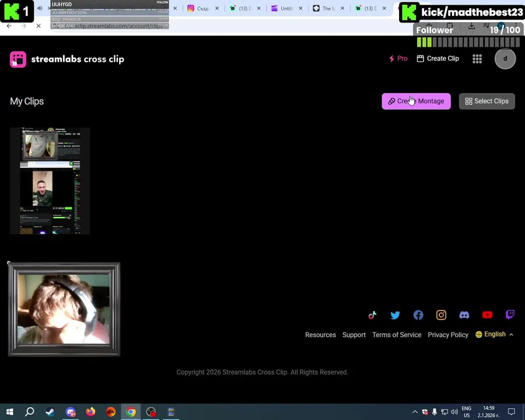Expand the system tray hidden icons chevron
Screen dimensions: 525x420
coord(415,412)
